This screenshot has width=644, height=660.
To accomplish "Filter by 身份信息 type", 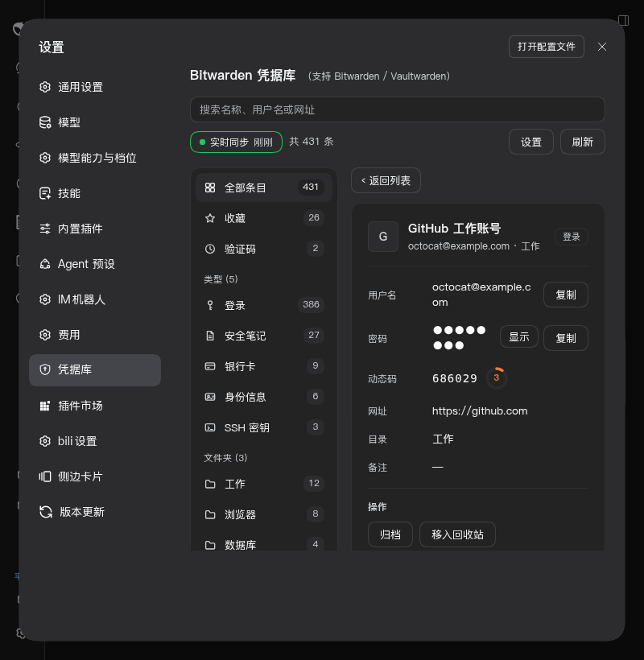I will click(x=264, y=397).
